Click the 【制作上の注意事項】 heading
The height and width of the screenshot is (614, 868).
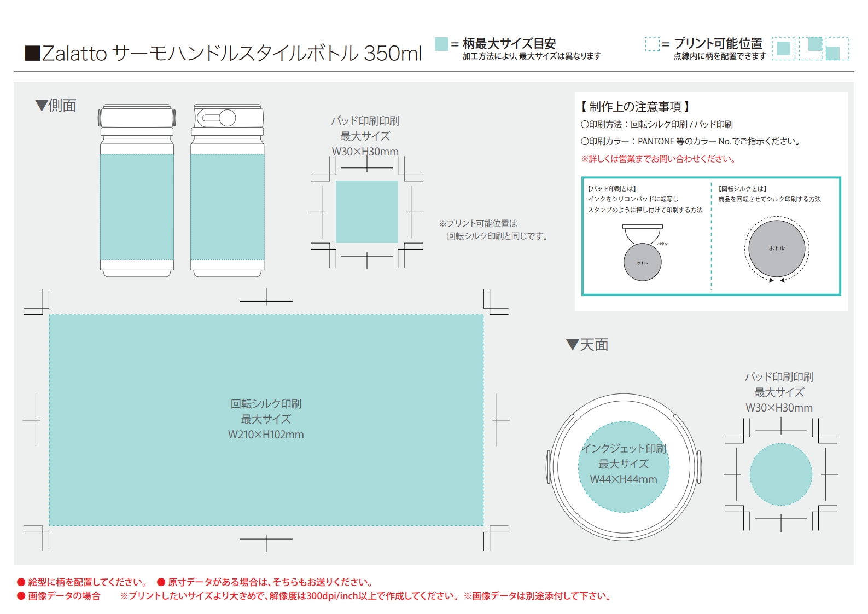pyautogui.click(x=635, y=106)
